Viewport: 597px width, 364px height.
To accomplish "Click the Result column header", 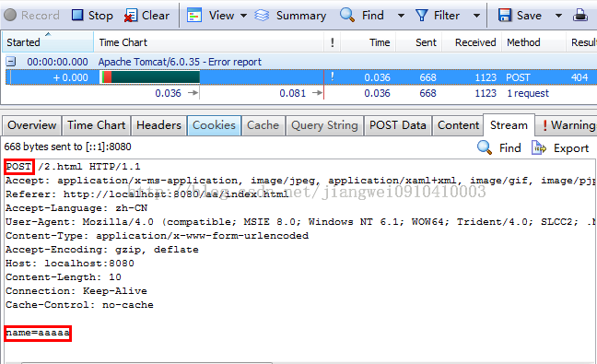I will click(x=581, y=41).
